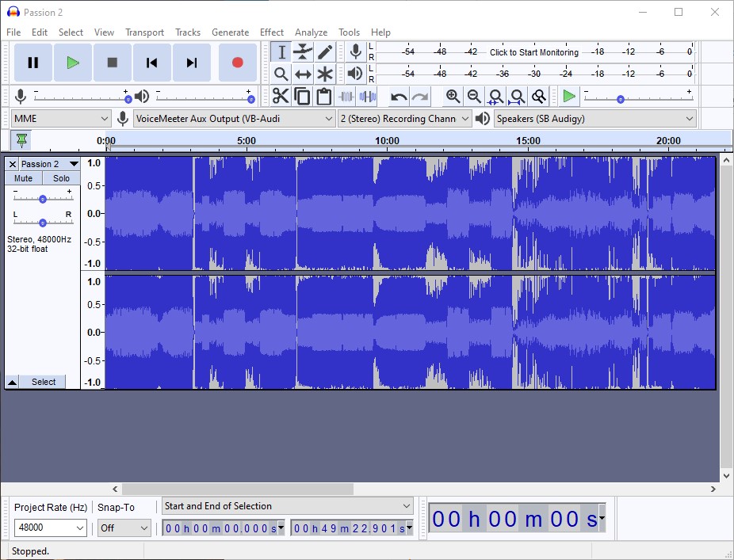Mute the Passion 2 track
The width and height of the screenshot is (734, 560).
pyautogui.click(x=24, y=178)
